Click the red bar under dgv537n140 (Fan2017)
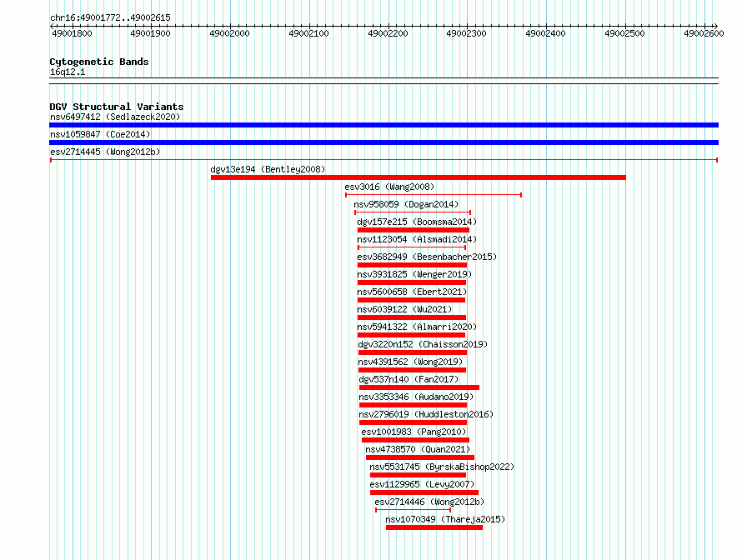This screenshot has width=742, height=560. pyautogui.click(x=419, y=387)
